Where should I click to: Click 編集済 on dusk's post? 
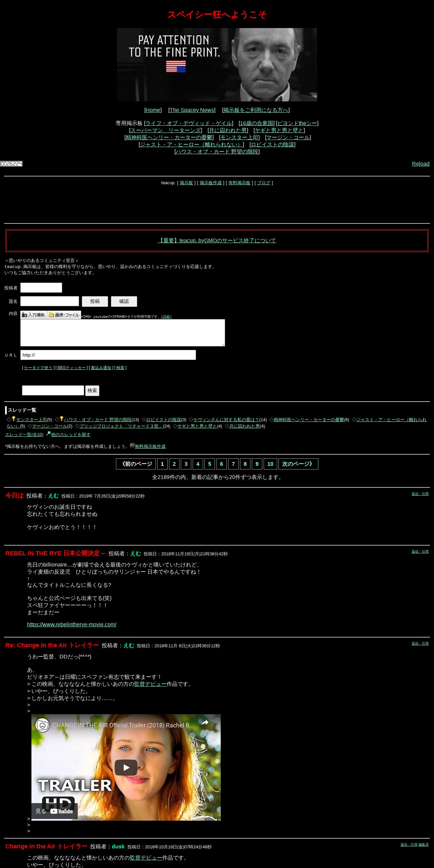click(424, 845)
